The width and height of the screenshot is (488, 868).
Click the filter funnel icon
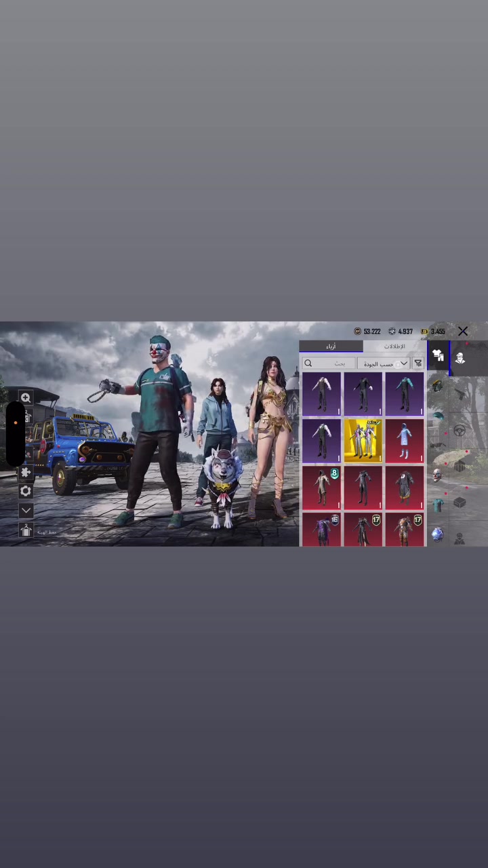pos(418,363)
